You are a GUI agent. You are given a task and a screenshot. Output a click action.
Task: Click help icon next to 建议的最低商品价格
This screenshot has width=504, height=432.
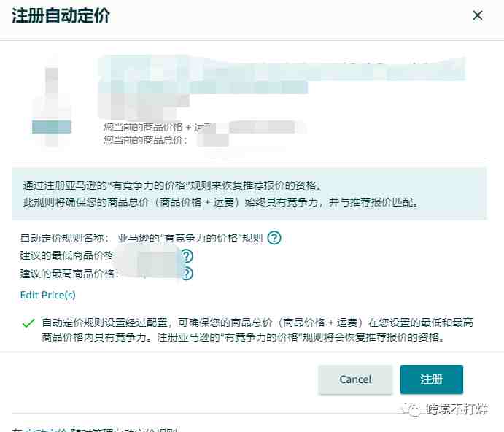187,255
